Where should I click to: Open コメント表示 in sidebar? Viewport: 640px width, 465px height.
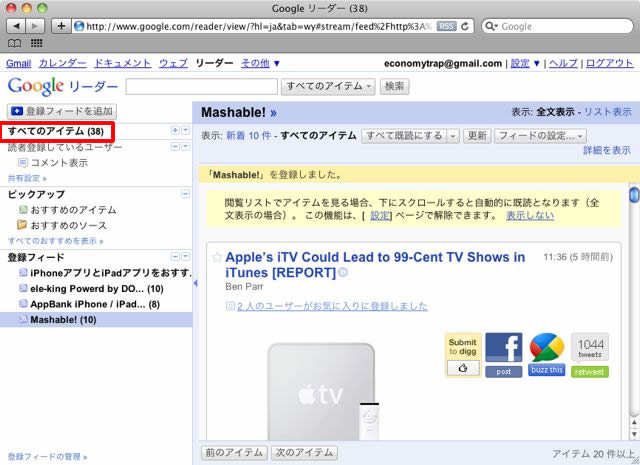coord(59,162)
